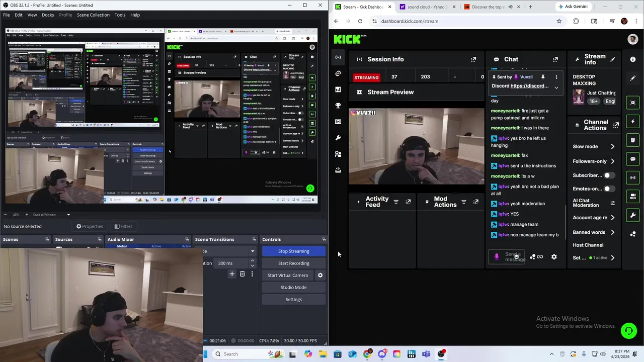644x362 pixels.
Task: Add a scene transition with plus icon
Action: 232,274
